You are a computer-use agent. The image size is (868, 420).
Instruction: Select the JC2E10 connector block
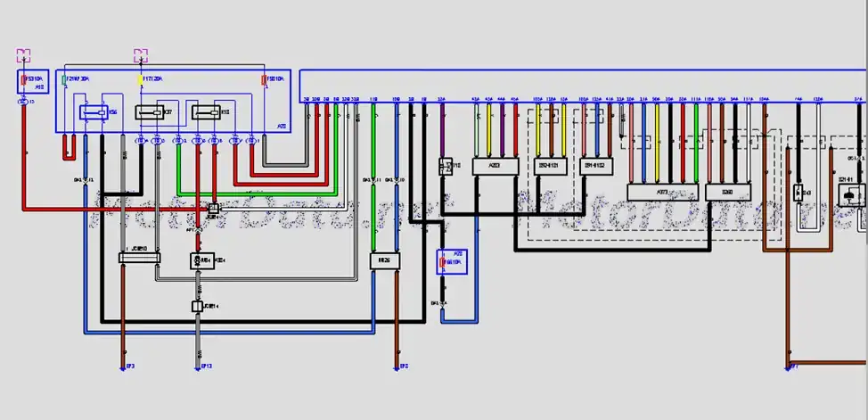[x=140, y=259]
